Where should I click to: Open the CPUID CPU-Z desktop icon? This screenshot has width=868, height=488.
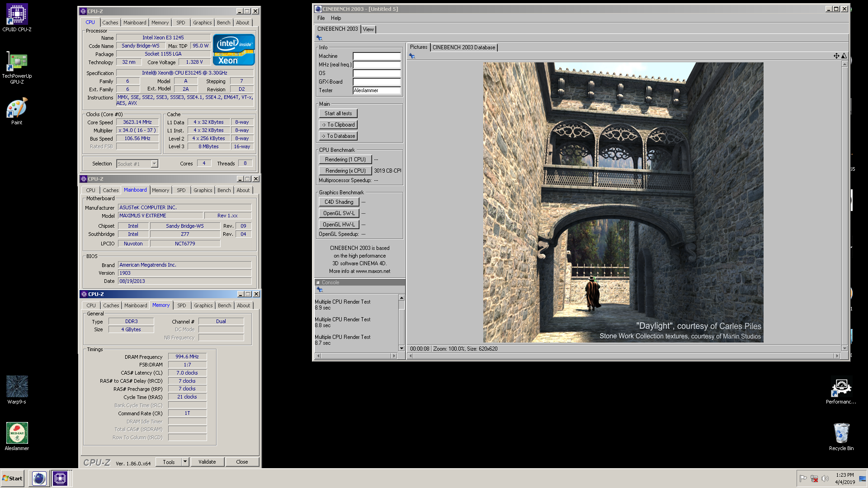[x=17, y=18]
